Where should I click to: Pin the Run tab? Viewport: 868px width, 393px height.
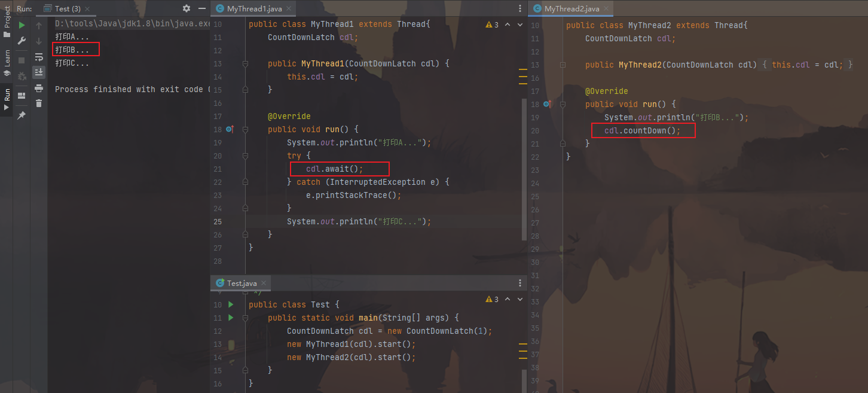(x=22, y=115)
